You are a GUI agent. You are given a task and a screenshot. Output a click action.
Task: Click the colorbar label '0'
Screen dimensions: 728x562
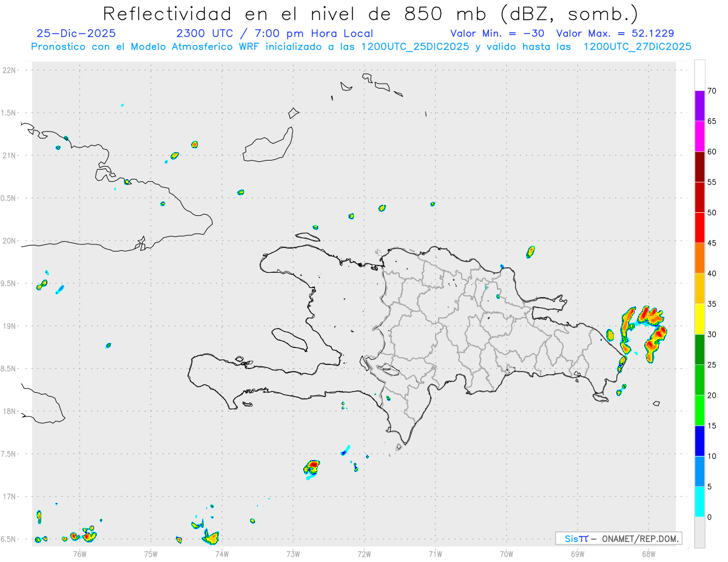coord(710,517)
